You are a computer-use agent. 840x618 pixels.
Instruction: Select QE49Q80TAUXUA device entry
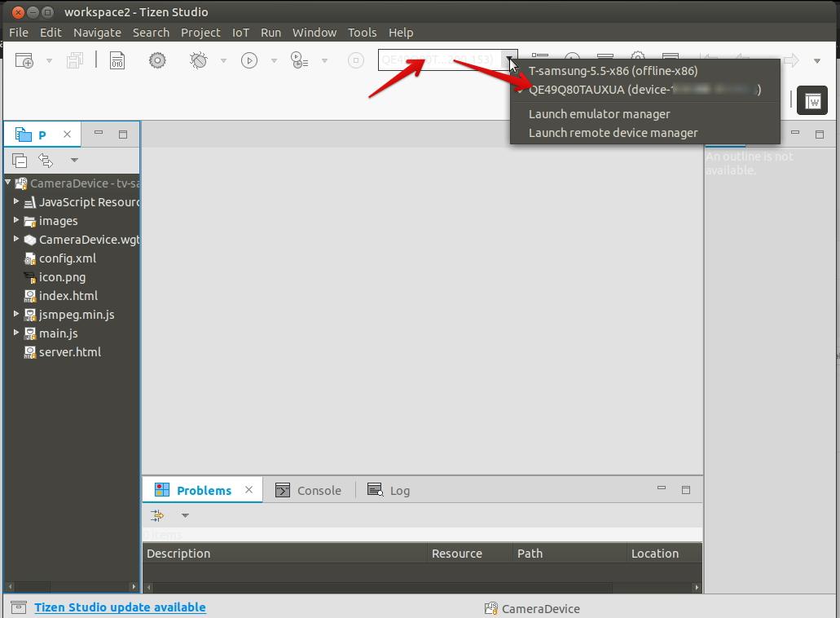[x=645, y=90]
